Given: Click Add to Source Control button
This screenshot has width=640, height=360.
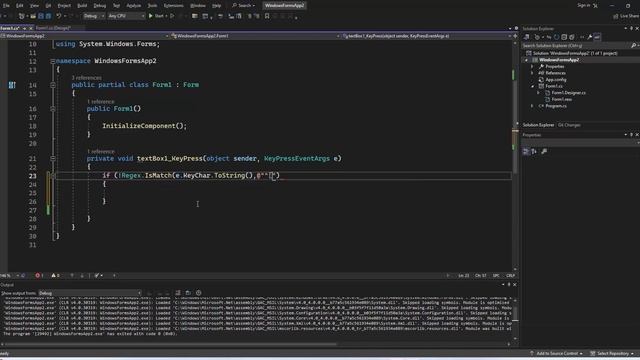Looking at the screenshot, I should [x=556, y=353].
